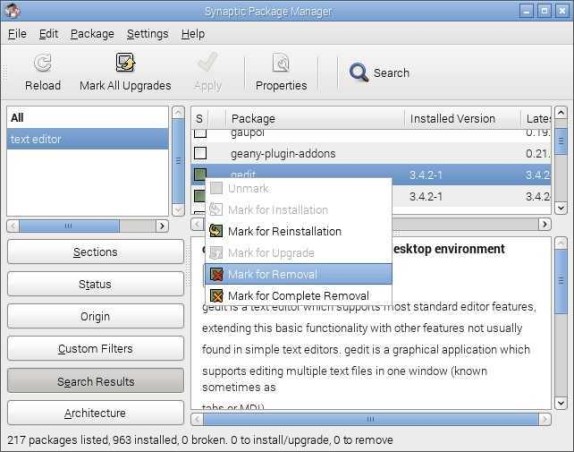The height and width of the screenshot is (452, 574).
Task: Click the package list scroll-down arrow
Action: coord(561,208)
